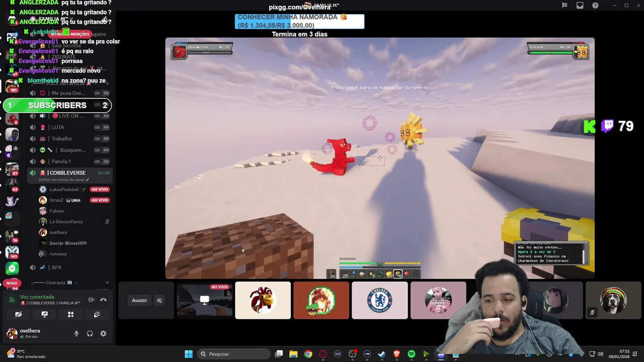Viewport: 644px width, 362px height.
Task: Disconnect from the voice call
Action: 103,300
